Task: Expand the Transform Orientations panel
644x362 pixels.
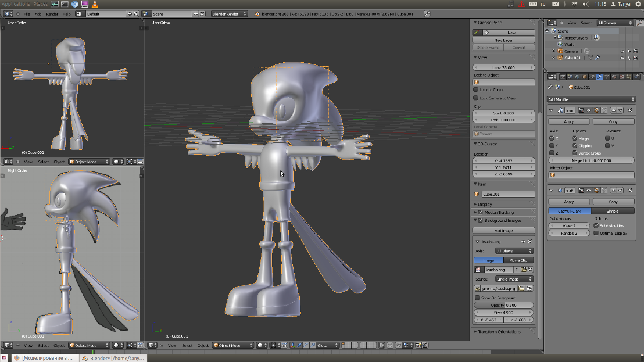Action: pos(499,332)
